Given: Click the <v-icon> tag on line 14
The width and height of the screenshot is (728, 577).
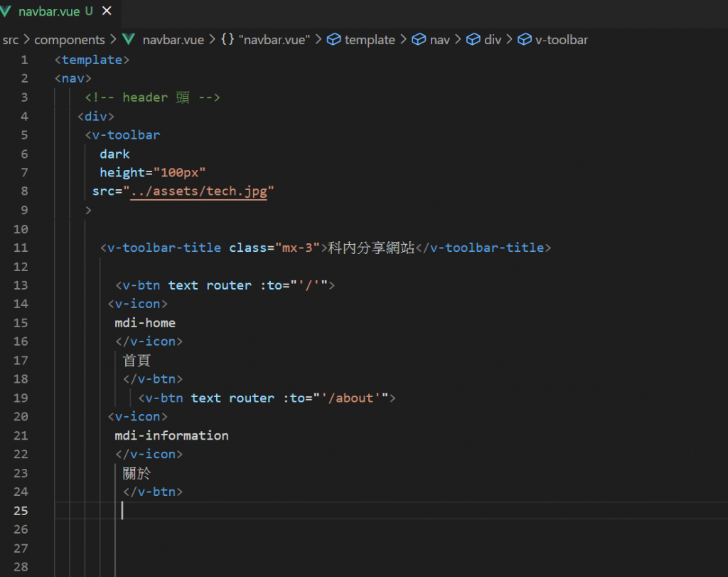Looking at the screenshot, I should [x=137, y=304].
